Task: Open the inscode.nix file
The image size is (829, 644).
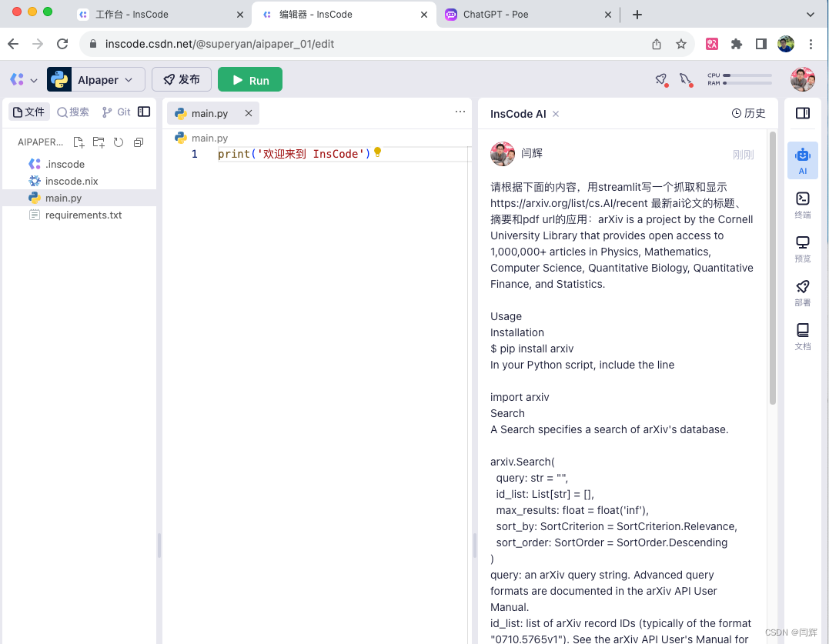Action: (79, 182)
